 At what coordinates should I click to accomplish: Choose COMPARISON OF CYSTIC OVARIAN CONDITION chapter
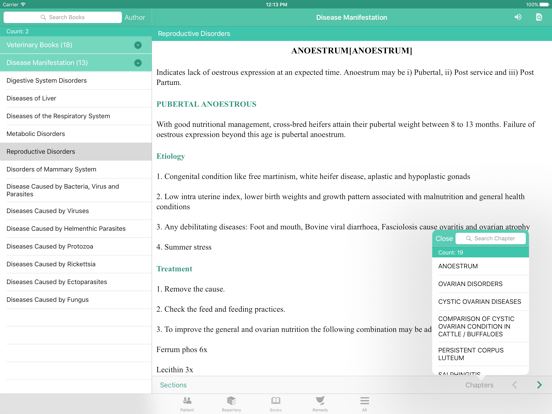(x=480, y=326)
